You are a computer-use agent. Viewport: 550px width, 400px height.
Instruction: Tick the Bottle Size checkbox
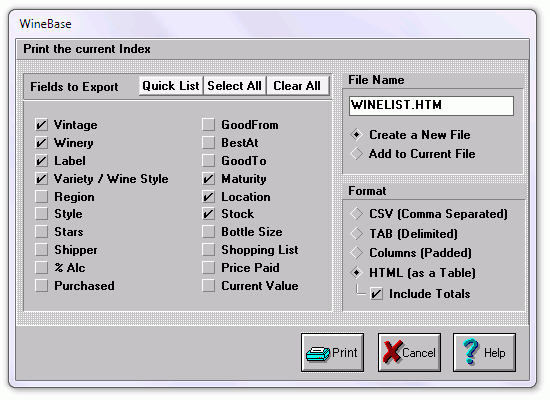coord(208,232)
